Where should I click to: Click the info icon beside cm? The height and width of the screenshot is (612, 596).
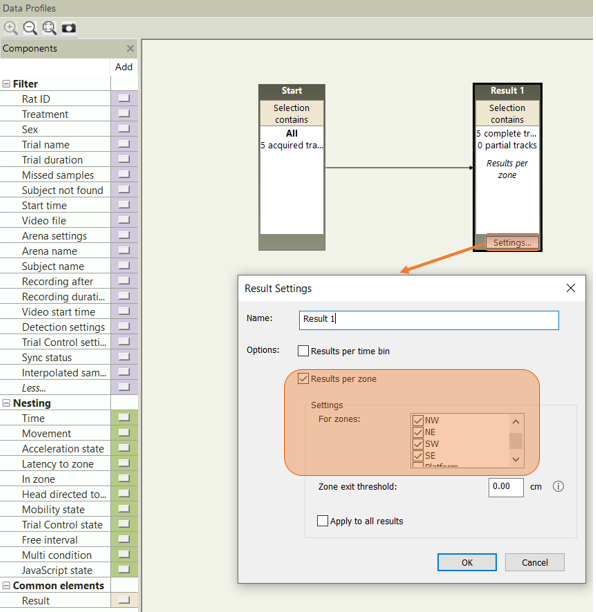click(x=558, y=486)
